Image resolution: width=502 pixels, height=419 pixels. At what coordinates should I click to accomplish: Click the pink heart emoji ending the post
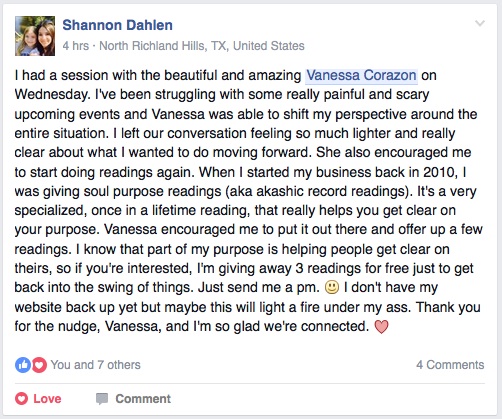[x=381, y=327]
